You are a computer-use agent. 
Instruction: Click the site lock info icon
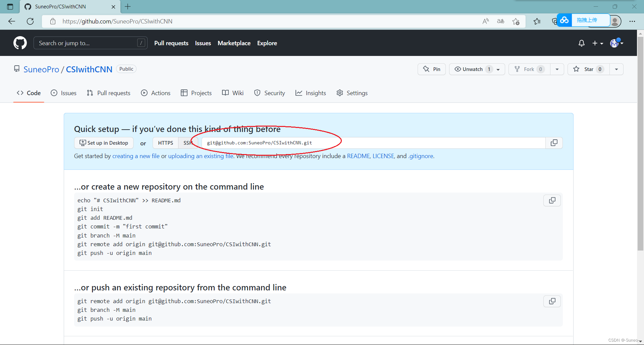click(x=53, y=21)
